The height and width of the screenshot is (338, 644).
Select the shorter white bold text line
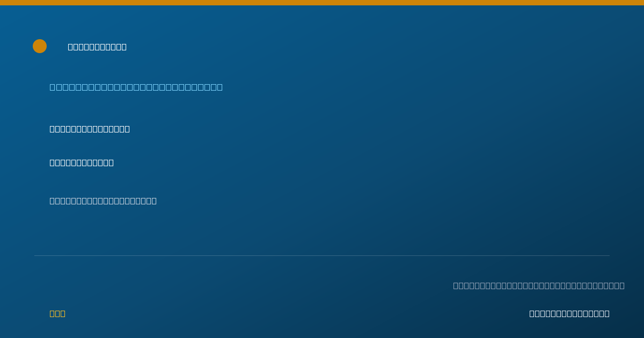click(x=82, y=163)
